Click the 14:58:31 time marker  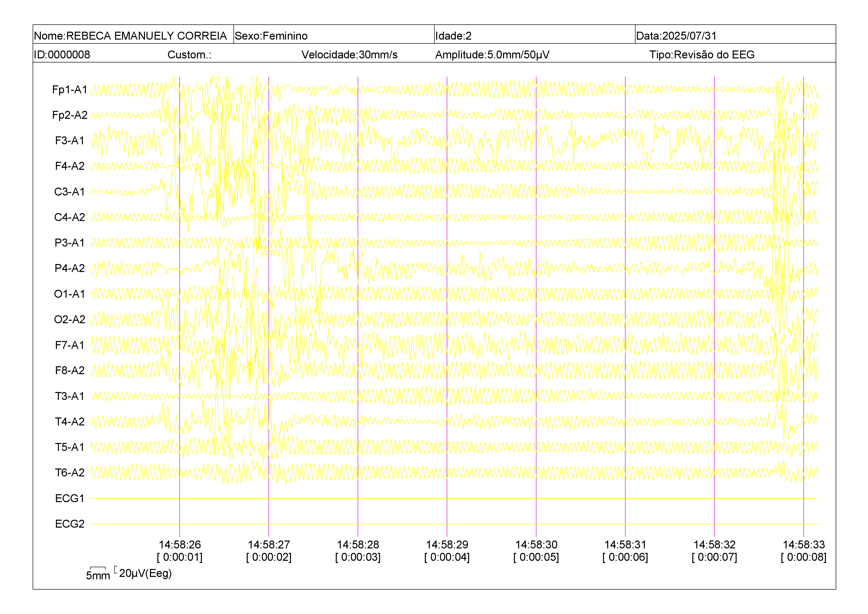click(x=625, y=544)
